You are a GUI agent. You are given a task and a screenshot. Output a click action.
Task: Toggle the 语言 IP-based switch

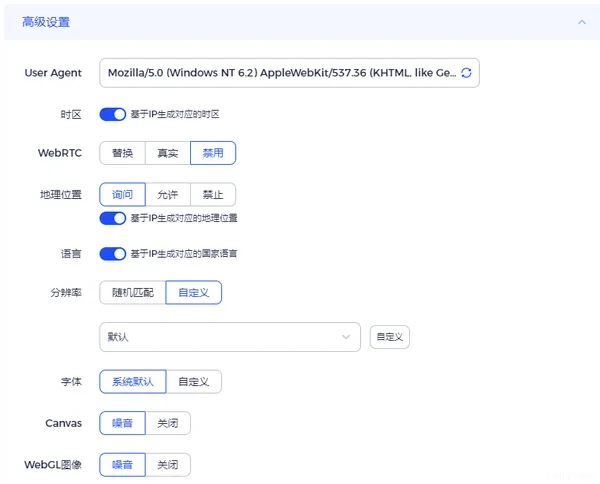tap(112, 254)
